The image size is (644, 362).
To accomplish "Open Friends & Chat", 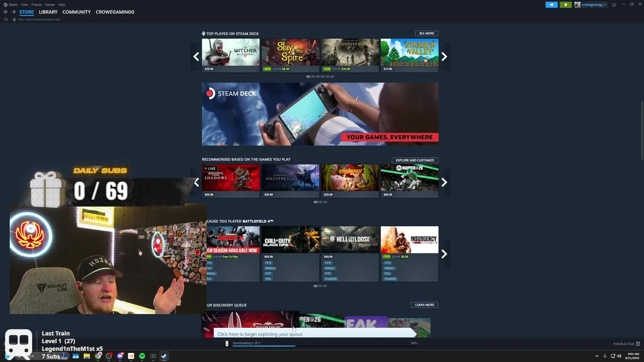I will click(x=626, y=343).
